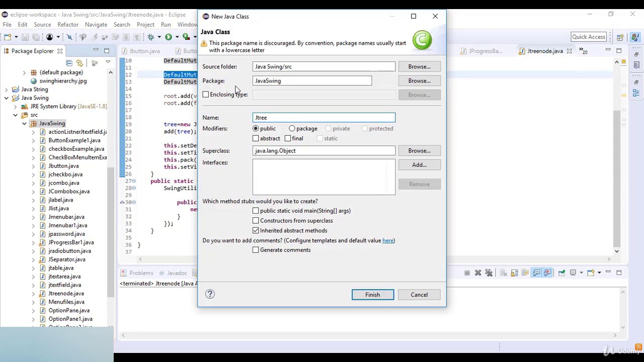
Task: Check the final modifier checkbox
Action: point(288,138)
